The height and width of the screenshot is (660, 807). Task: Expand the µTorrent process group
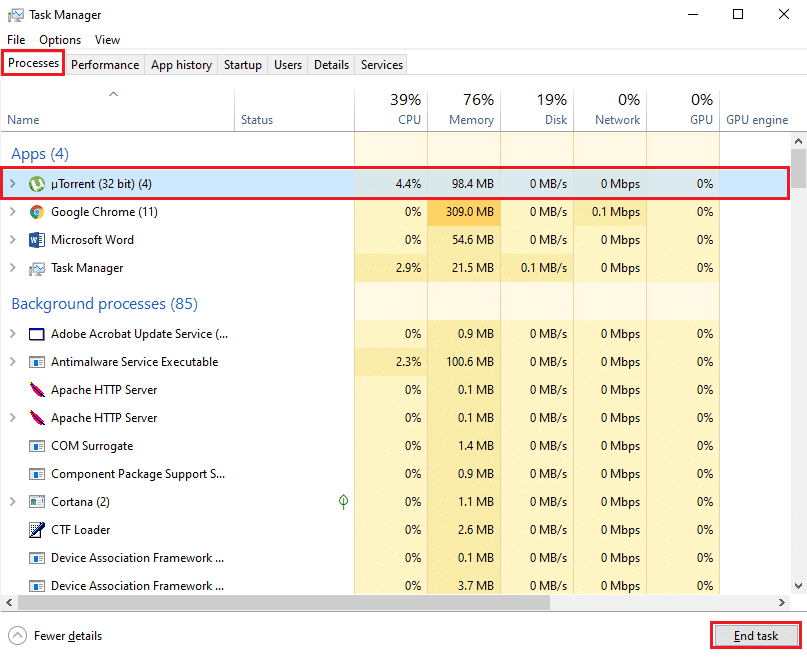(12, 184)
